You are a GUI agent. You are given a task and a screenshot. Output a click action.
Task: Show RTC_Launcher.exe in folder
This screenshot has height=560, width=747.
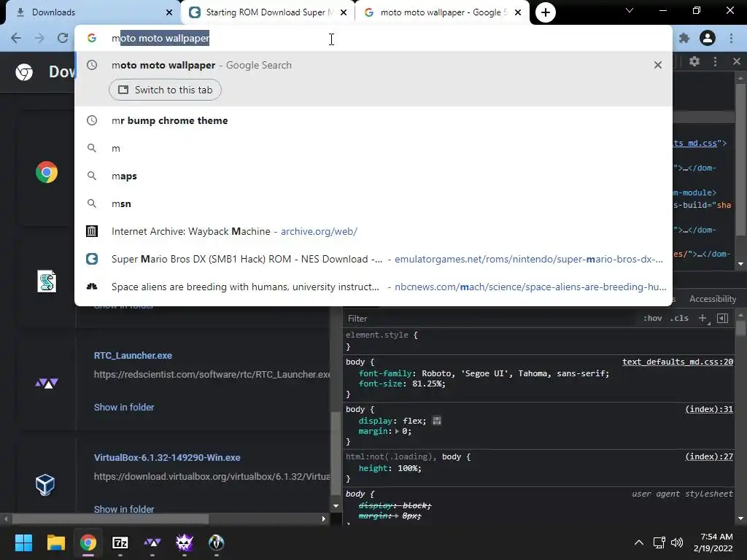tap(124, 407)
